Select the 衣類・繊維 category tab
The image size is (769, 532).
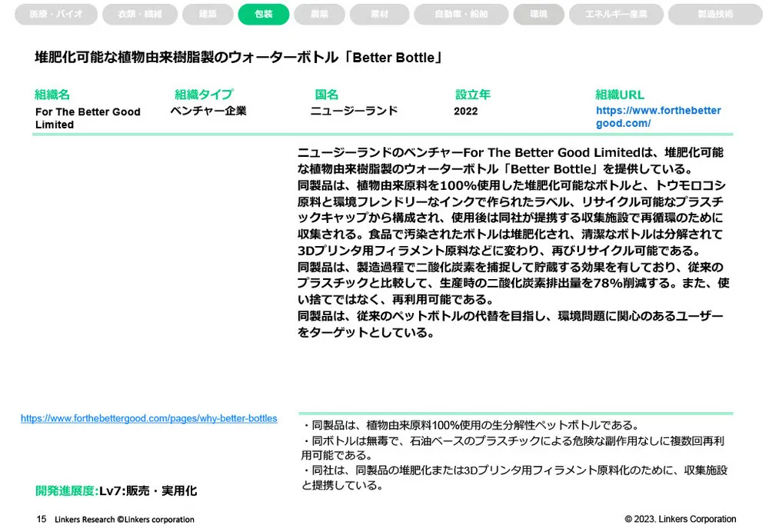coord(140,14)
